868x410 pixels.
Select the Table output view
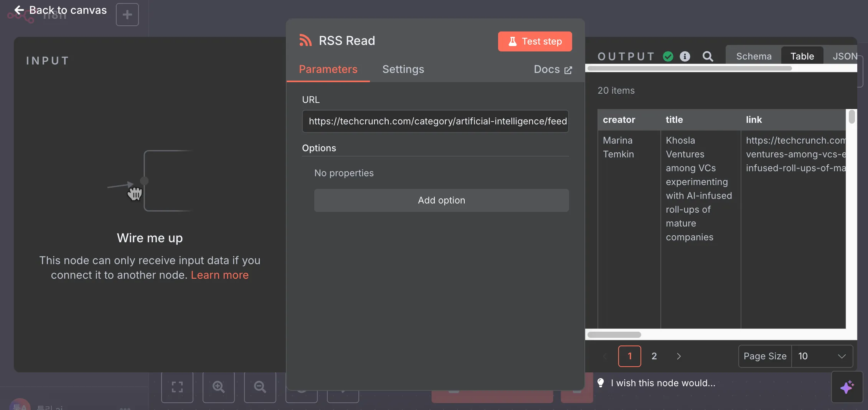tap(802, 56)
